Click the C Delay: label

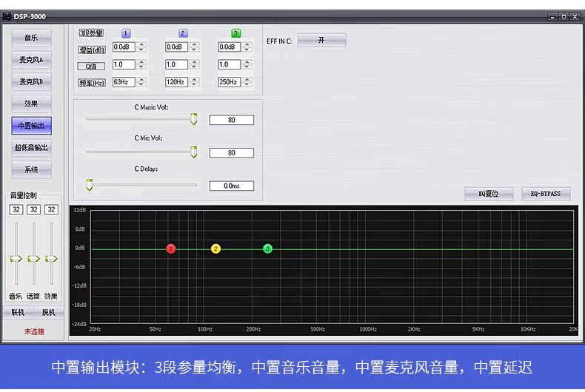pos(147,169)
